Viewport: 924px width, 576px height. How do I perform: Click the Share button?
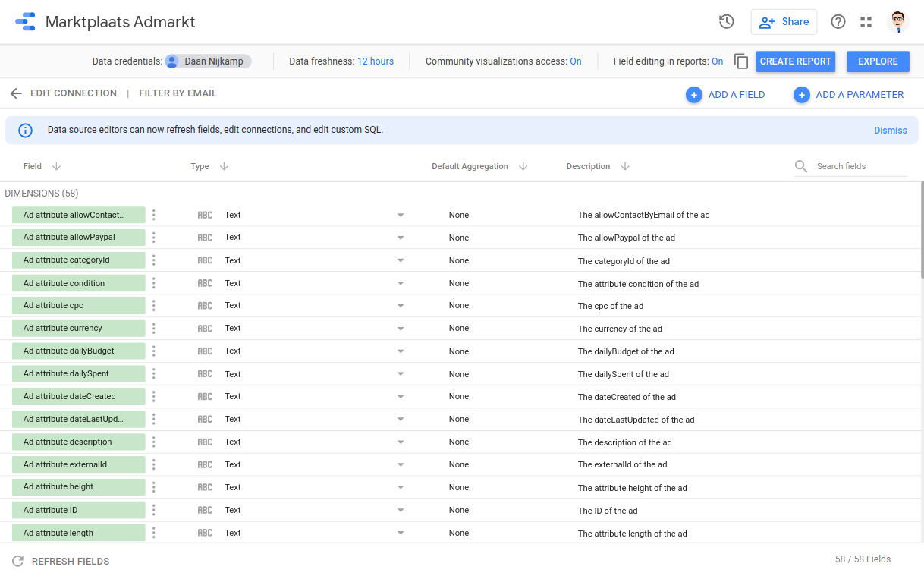784,22
